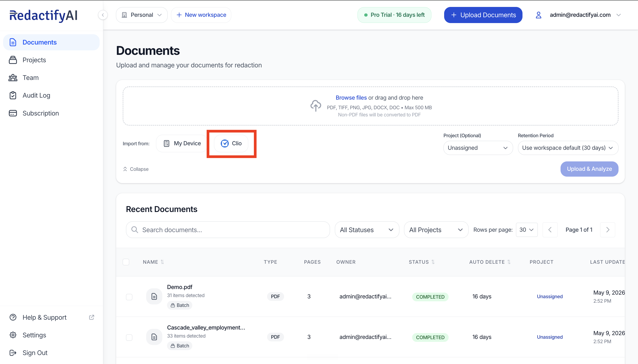Image resolution: width=638 pixels, height=364 pixels.
Task: Click the Upload Documents button
Action: pos(483,15)
